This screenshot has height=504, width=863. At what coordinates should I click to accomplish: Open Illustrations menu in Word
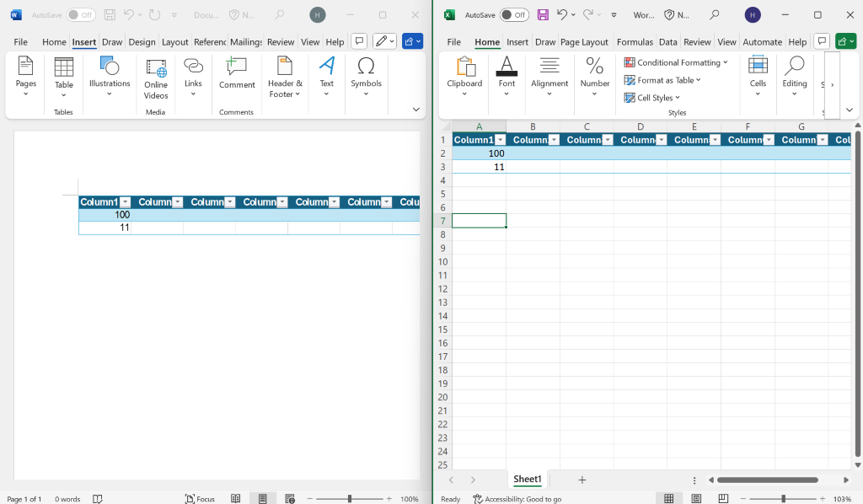[110, 77]
